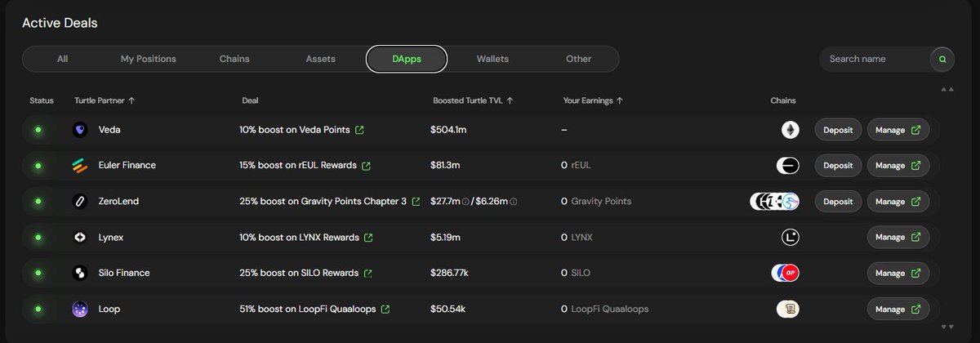
Task: Click the chain icon in Euler Finance row
Action: 787,165
